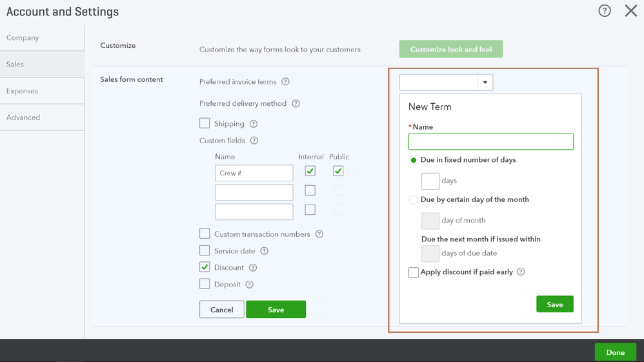Uncheck the Discount checkbox
Screen dimensions: 644x362
[x=205, y=267]
